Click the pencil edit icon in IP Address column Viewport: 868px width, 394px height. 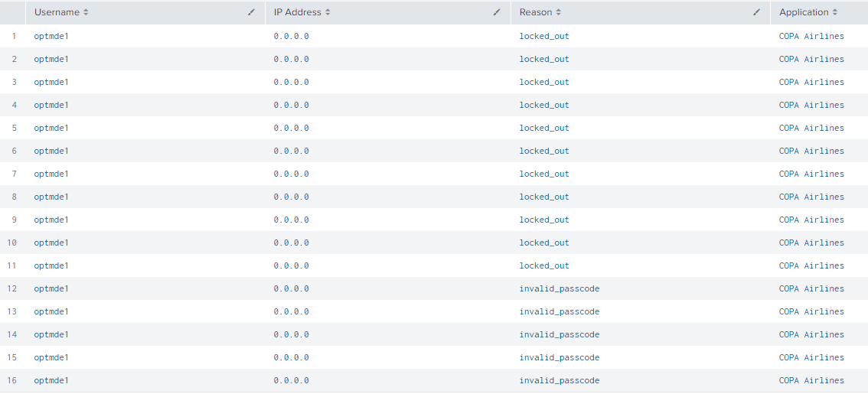[x=497, y=12]
